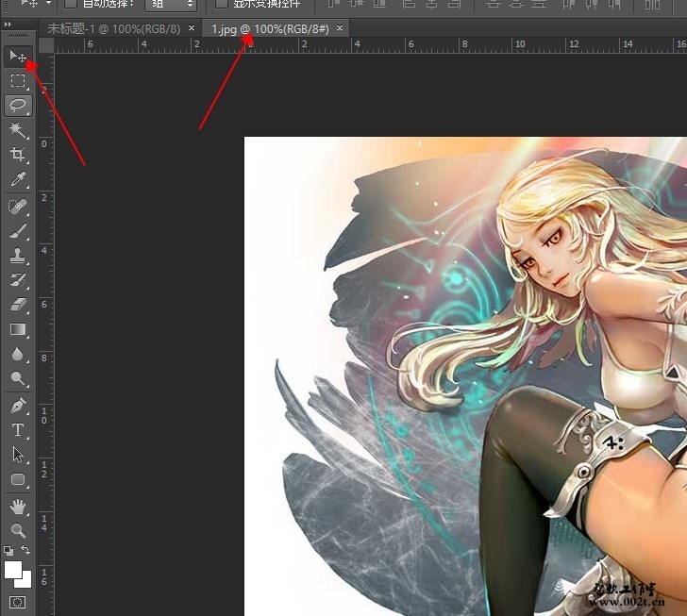Enable the 显示变换控件 checkbox

222,4
